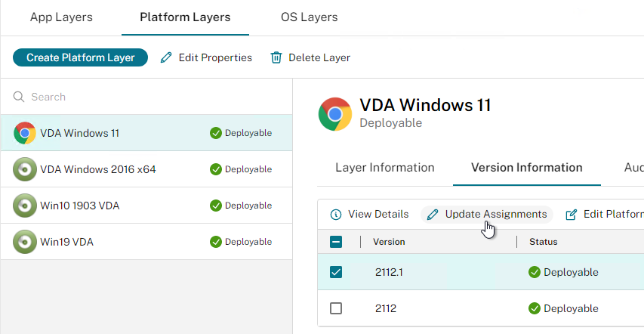Viewport: 644px width, 334px height.
Task: Click the info icon beside View Details
Action: click(x=336, y=215)
